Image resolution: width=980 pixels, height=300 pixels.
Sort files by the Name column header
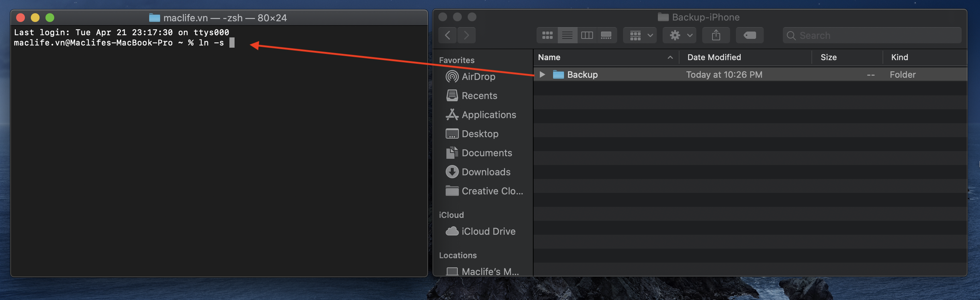549,57
